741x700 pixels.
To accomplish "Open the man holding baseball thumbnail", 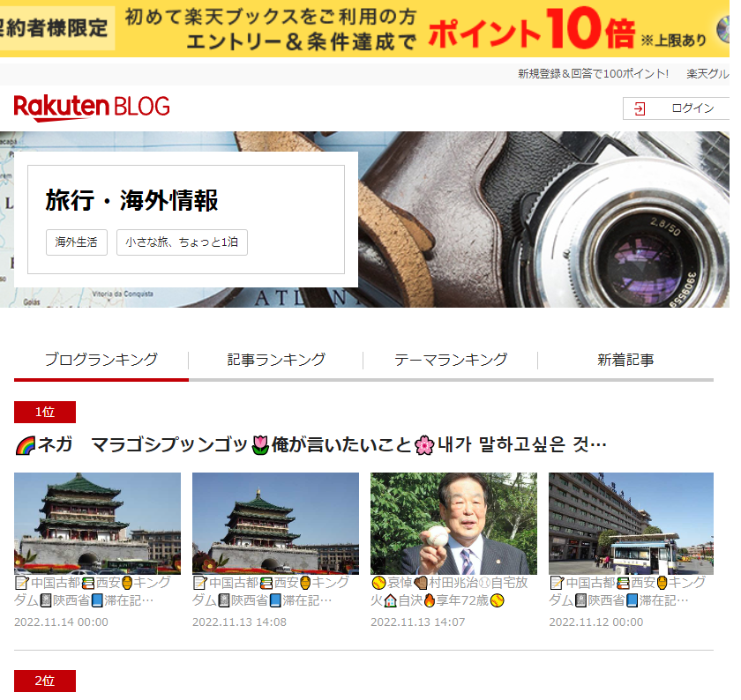I will click(x=453, y=524).
